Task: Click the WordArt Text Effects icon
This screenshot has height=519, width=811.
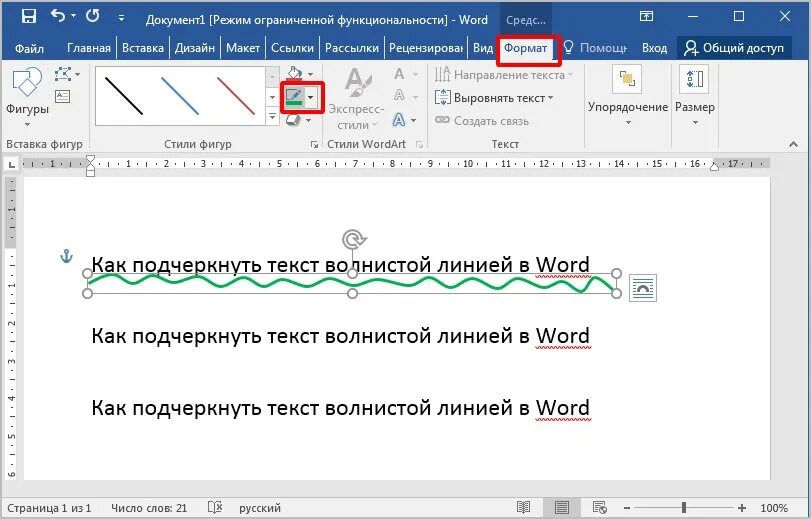Action: [x=399, y=120]
